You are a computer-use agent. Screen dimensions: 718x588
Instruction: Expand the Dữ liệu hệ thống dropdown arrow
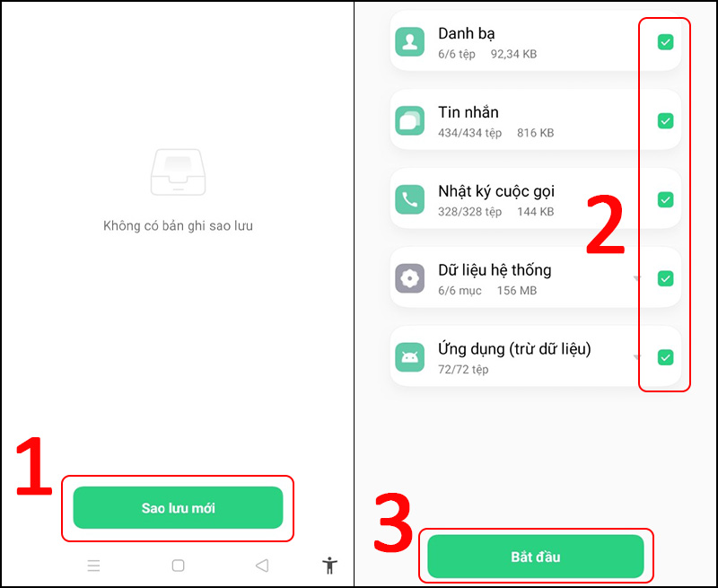tap(636, 278)
